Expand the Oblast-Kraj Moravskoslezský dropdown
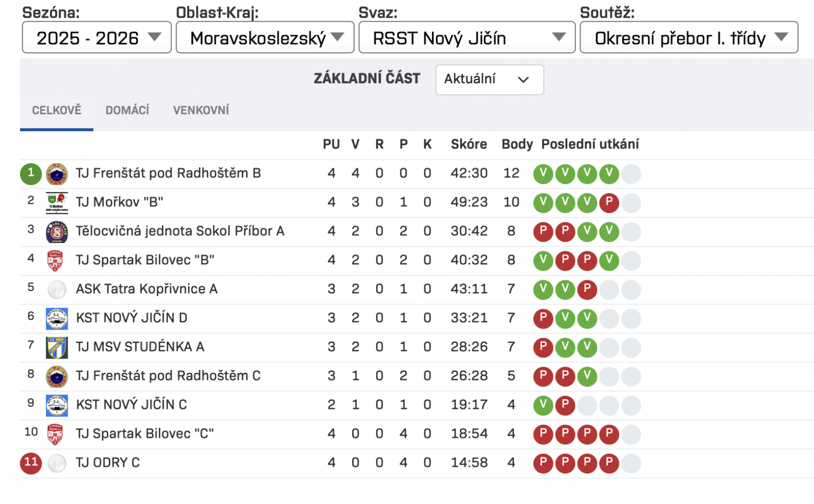814x504 pixels. coord(265,38)
